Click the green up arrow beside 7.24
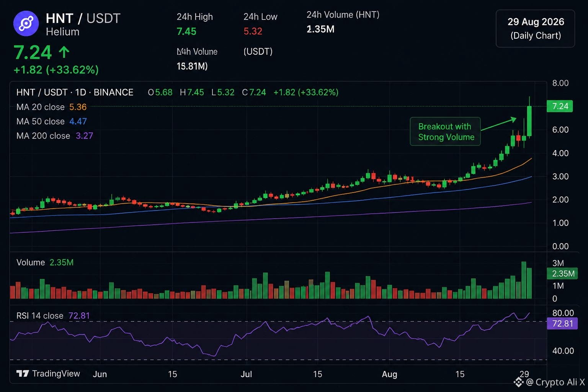 click(x=64, y=52)
